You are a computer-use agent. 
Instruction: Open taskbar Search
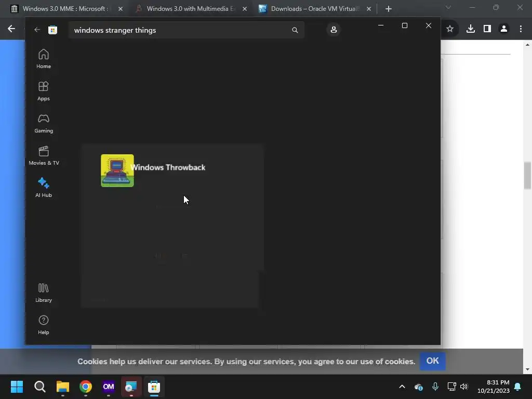[39, 387]
